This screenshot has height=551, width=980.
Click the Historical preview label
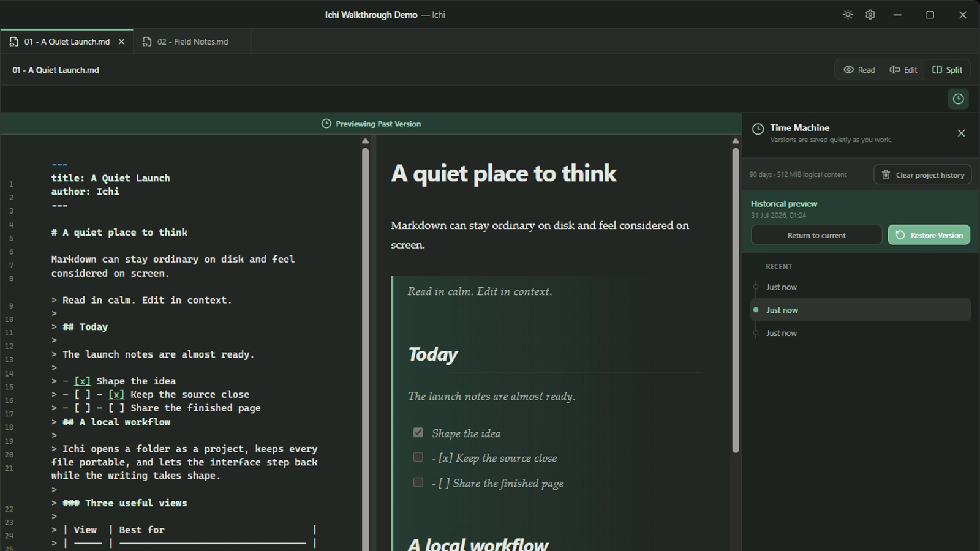pos(784,204)
